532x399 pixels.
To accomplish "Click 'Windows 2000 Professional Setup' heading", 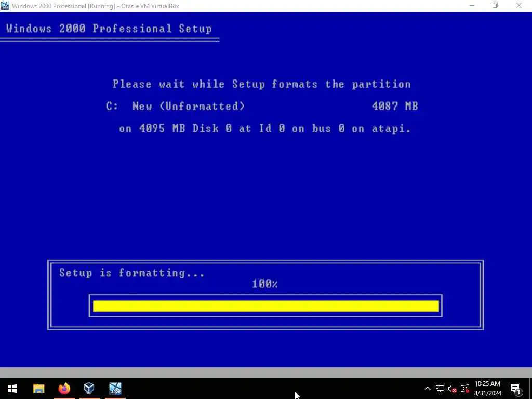I will point(109,29).
